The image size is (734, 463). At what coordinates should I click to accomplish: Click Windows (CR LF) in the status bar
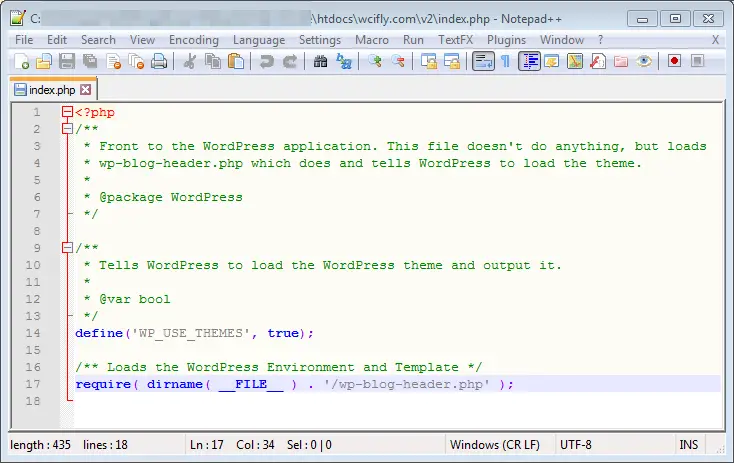tap(495, 445)
